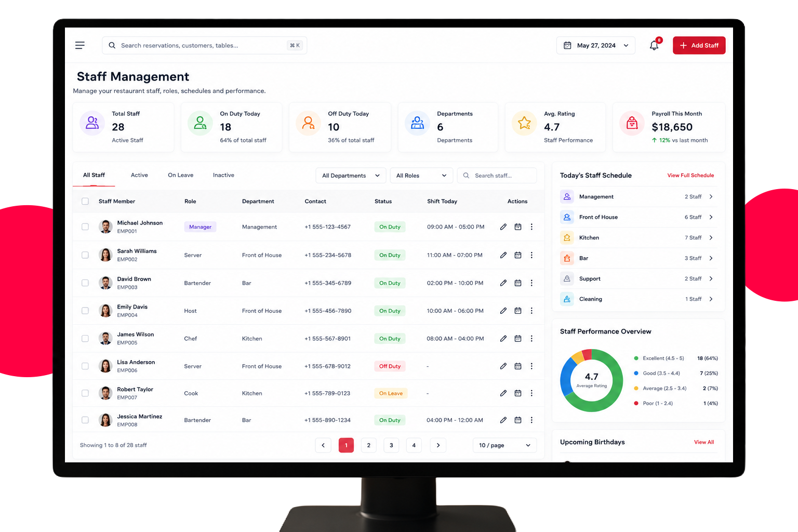Open more options for James Wilson
Screen dimensions: 798x532
coord(531,339)
